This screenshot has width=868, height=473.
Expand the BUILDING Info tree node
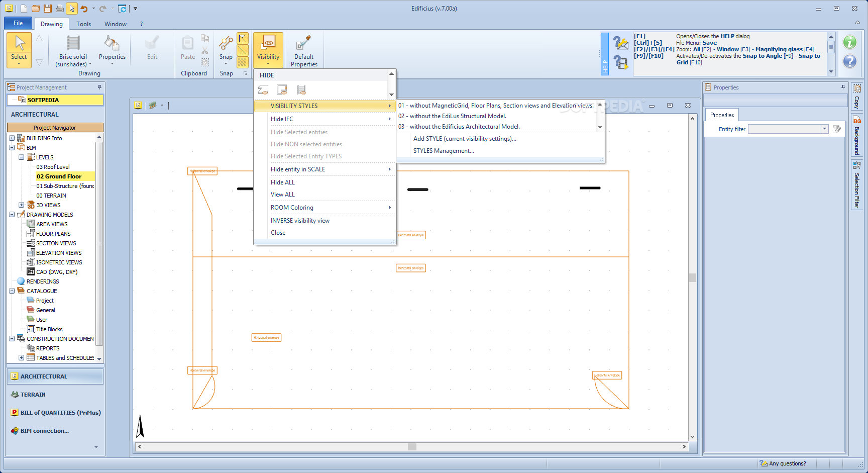pyautogui.click(x=12, y=138)
